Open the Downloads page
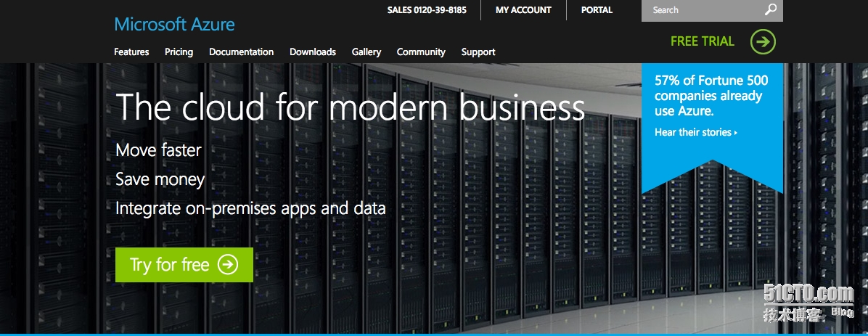The height and width of the screenshot is (336, 868). [x=313, y=52]
